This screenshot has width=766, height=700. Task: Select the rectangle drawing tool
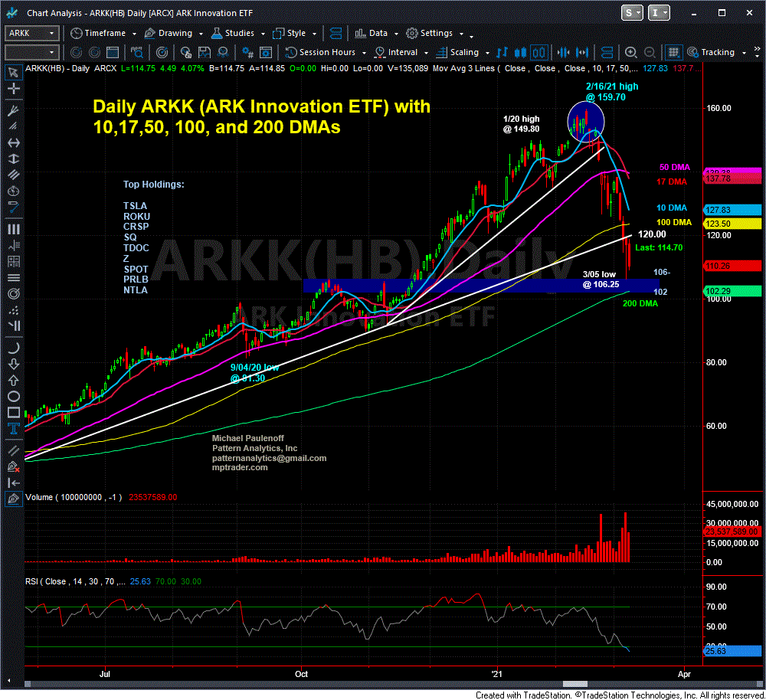click(x=13, y=412)
